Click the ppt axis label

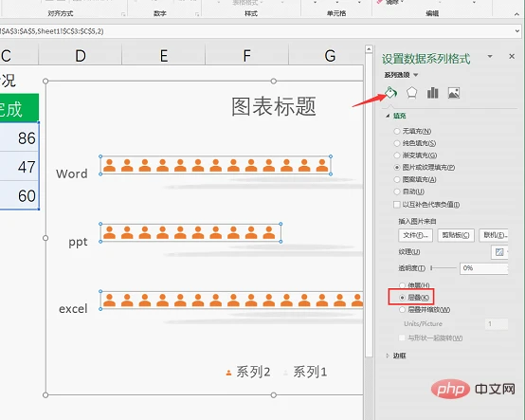coord(78,242)
